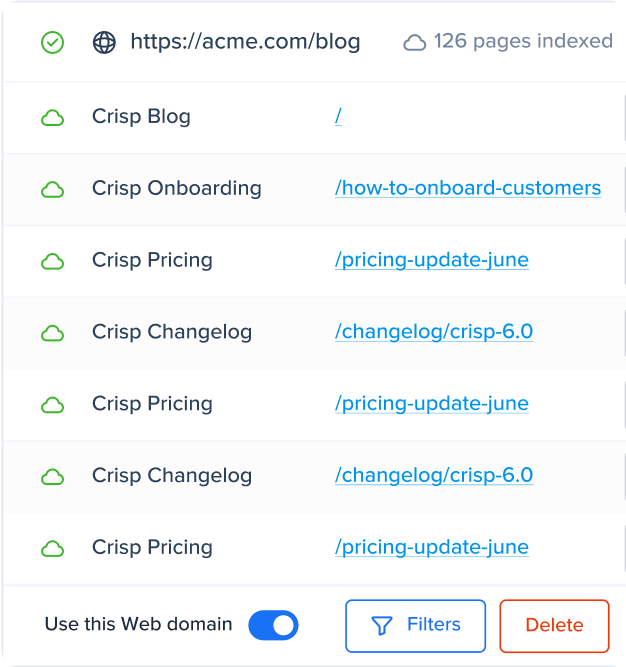Image resolution: width=626 pixels, height=667 pixels.
Task: Open the last /pricing-update-june link
Action: (x=432, y=548)
